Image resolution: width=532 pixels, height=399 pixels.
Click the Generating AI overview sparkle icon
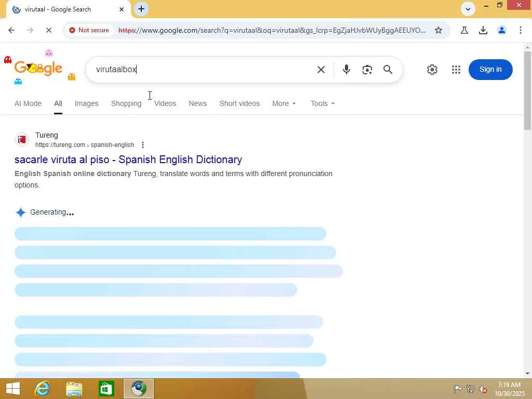(21, 212)
